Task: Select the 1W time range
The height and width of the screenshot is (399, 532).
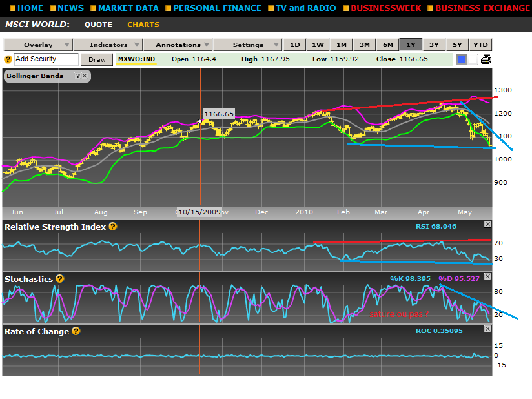Action: point(318,45)
